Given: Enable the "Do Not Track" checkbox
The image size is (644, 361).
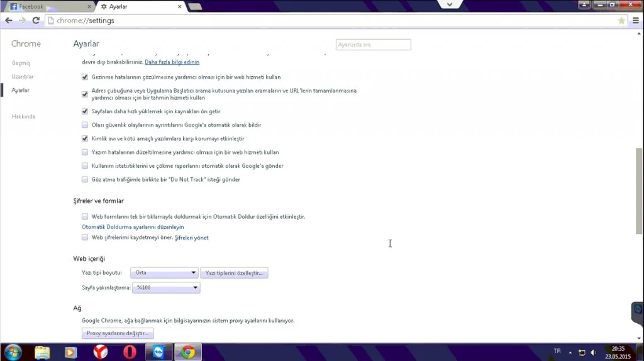Looking at the screenshot, I should pyautogui.click(x=85, y=180).
